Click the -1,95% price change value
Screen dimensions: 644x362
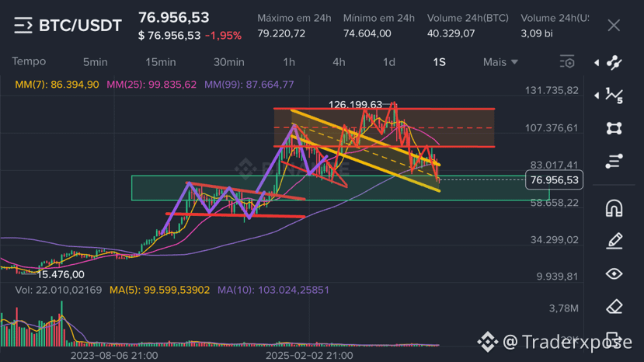pos(223,36)
